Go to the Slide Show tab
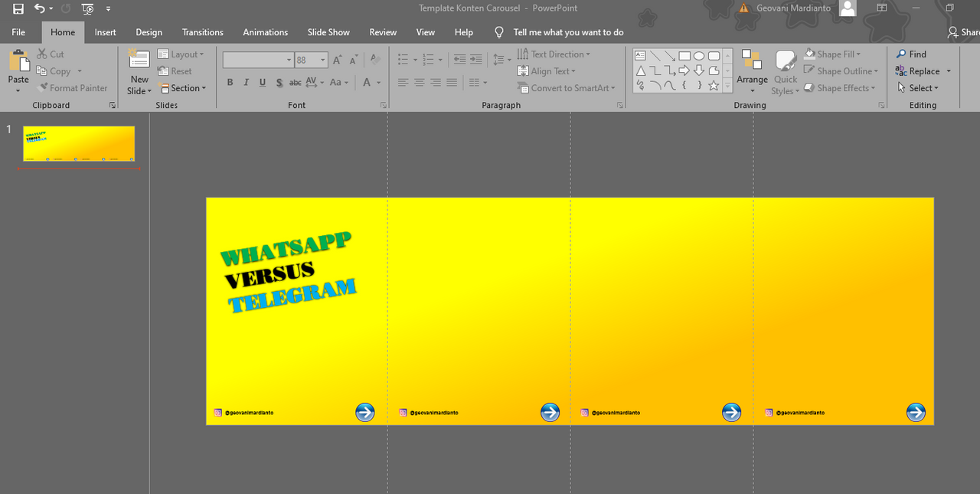 328,32
